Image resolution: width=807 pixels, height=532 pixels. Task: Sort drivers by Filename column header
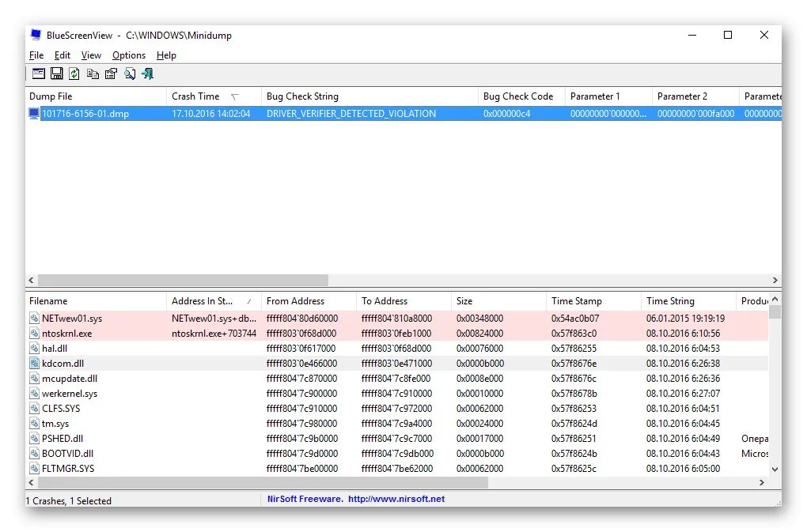[96, 300]
